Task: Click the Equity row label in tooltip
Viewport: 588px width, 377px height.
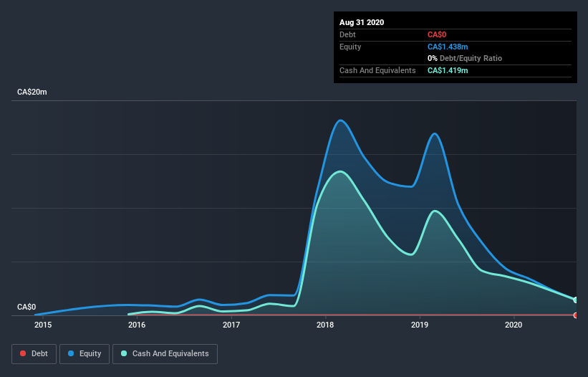Action: click(x=350, y=47)
